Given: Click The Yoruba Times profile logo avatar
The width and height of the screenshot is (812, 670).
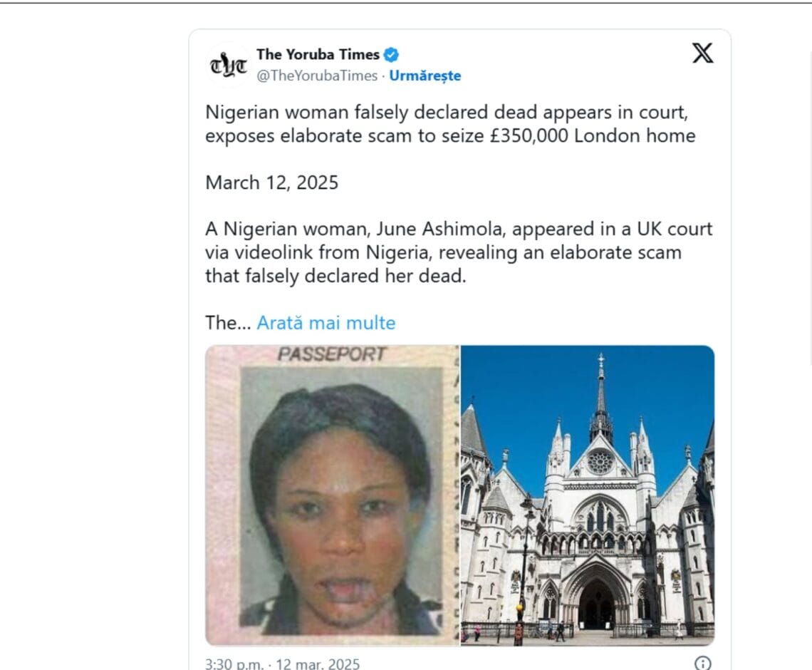Looking at the screenshot, I should point(229,65).
